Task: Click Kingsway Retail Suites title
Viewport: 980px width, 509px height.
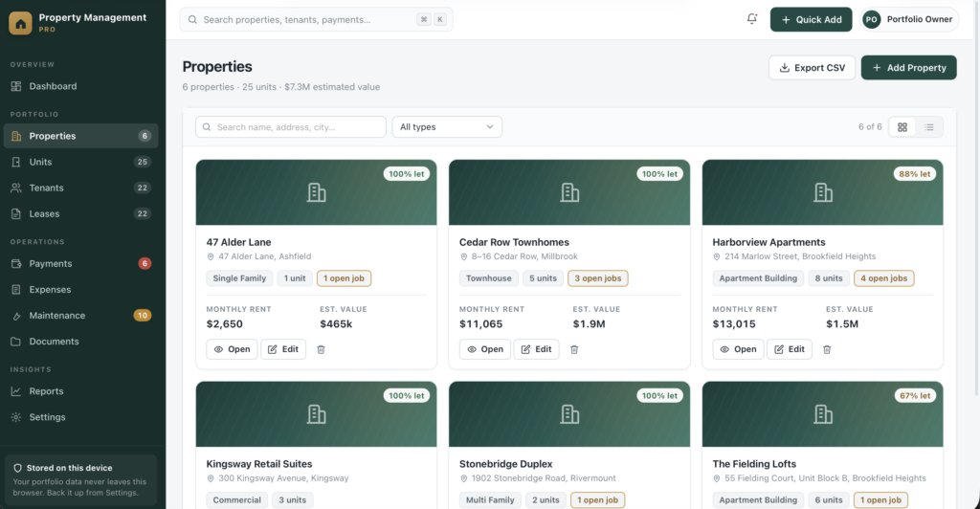Action: [x=258, y=464]
